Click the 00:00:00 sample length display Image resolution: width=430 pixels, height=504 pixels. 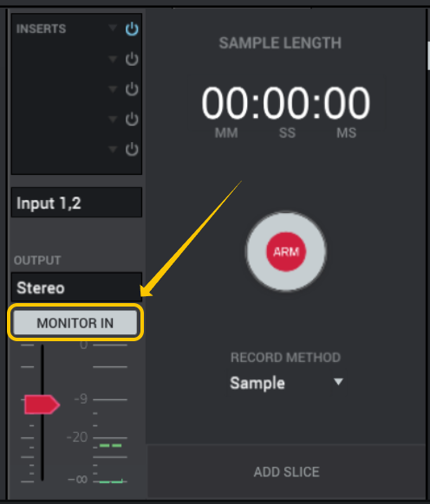[x=286, y=103]
